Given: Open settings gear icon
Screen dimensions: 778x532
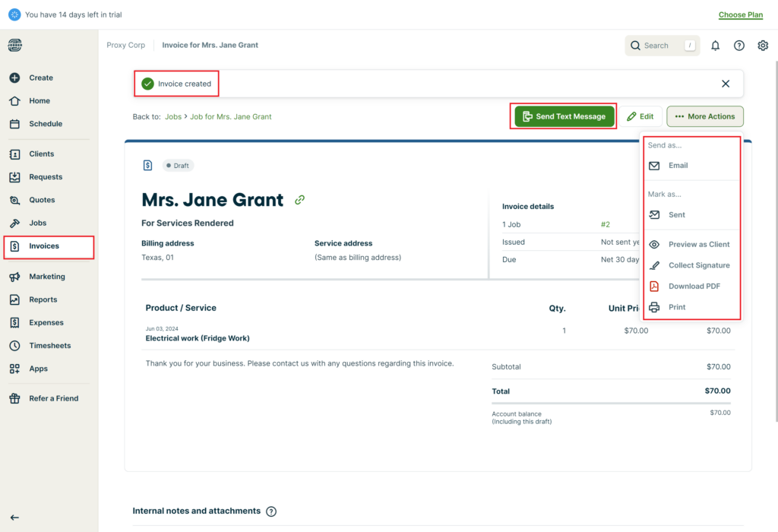Looking at the screenshot, I should click(x=763, y=46).
